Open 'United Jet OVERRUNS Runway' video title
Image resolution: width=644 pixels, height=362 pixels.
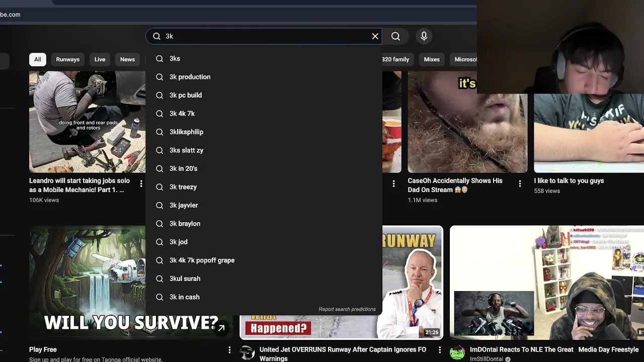coord(343,354)
